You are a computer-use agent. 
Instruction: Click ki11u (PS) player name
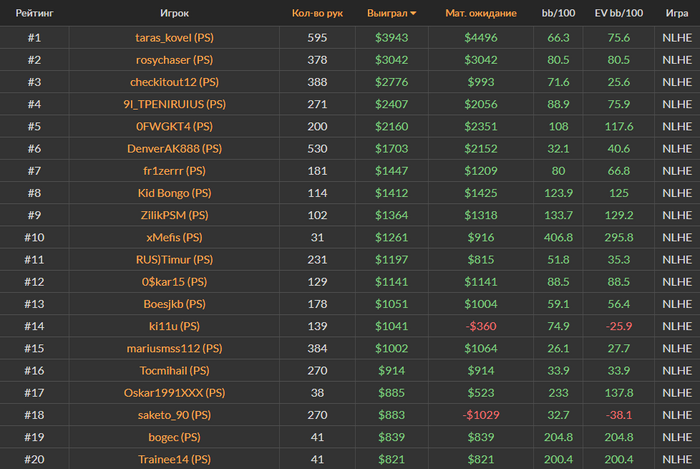(x=174, y=326)
